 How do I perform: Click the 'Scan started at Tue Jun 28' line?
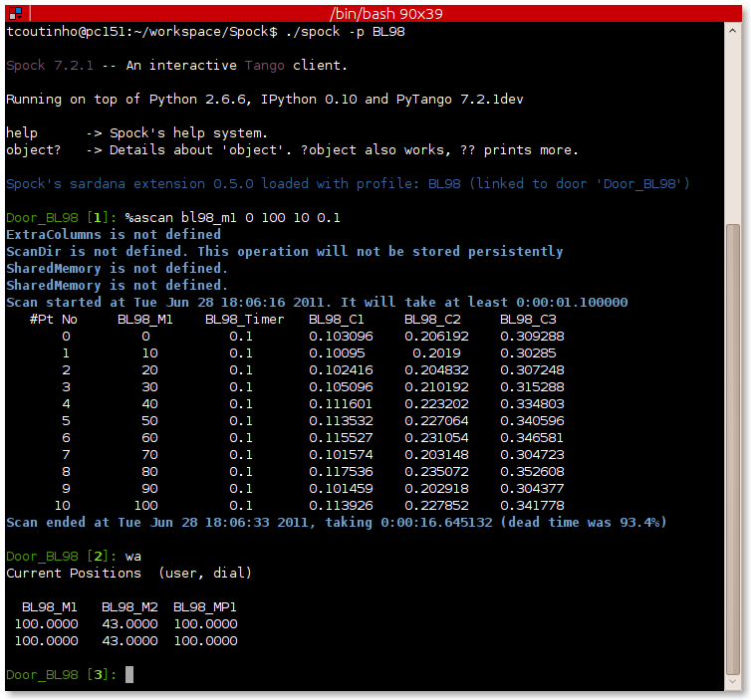(x=317, y=302)
